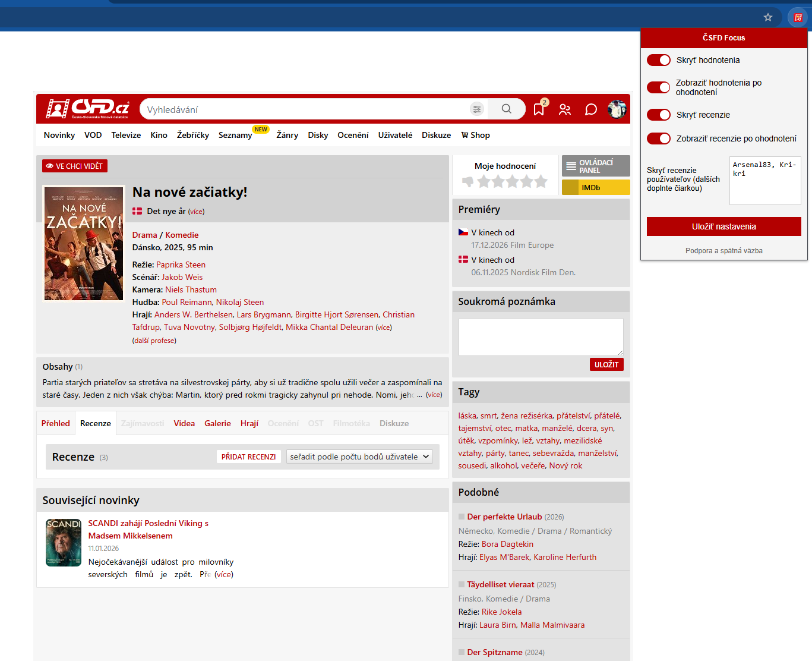Expand the Ovládací panel menu
Viewport: 812px width, 661px height.
596,166
